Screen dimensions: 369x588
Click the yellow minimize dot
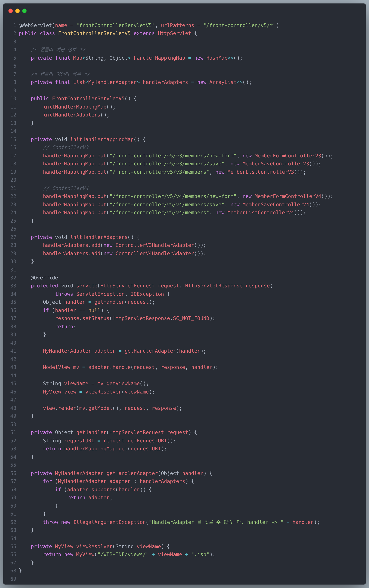pos(17,11)
